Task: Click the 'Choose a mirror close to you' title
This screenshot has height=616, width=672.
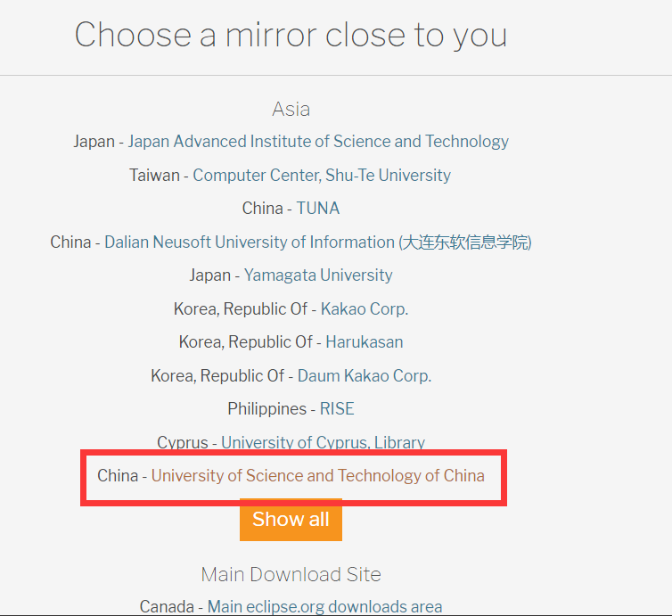Action: point(291,35)
